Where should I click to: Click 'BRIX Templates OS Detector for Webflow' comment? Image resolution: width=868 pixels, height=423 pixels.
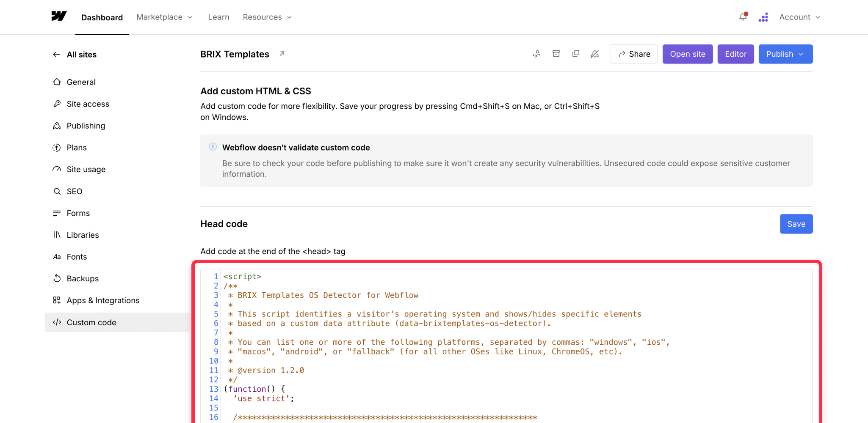[x=328, y=295]
